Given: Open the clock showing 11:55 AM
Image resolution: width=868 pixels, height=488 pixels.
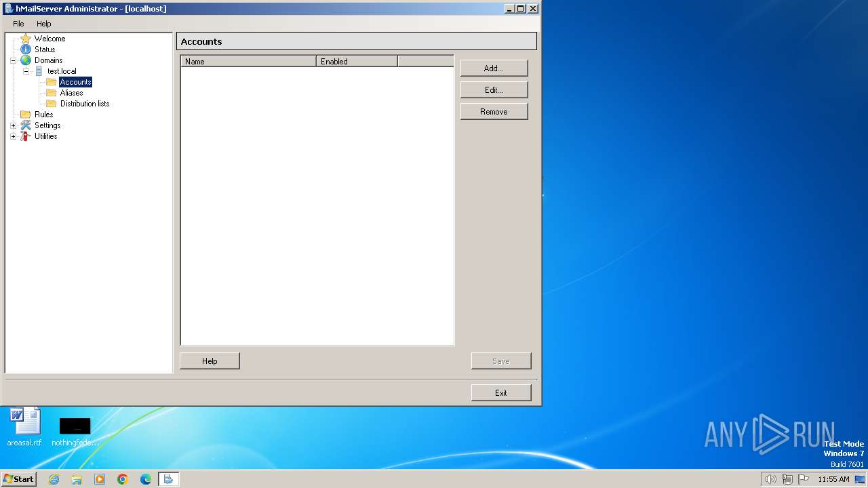Looking at the screenshot, I should click(x=833, y=479).
